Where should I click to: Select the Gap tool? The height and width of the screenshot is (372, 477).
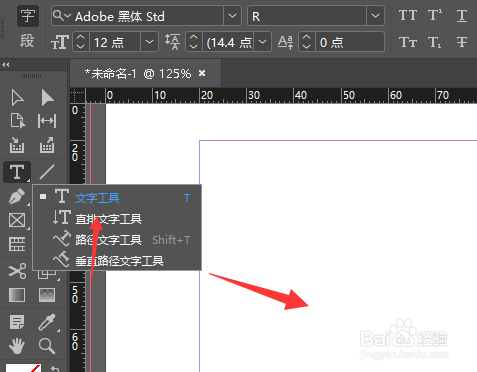(47, 121)
